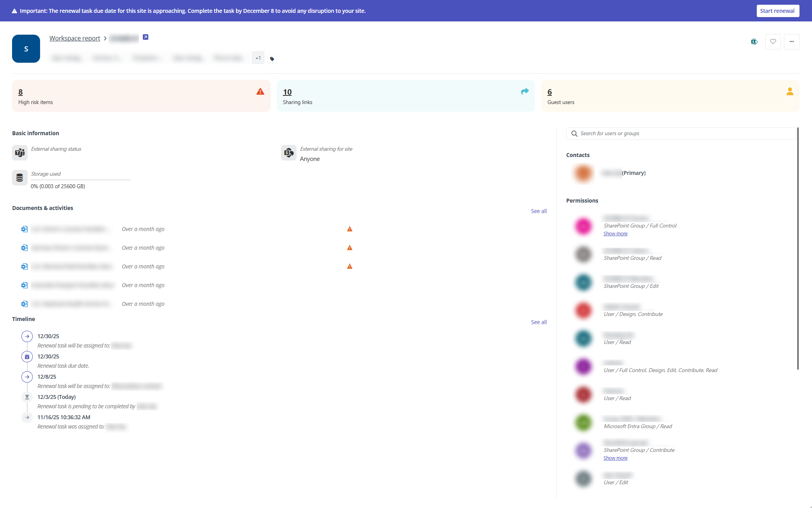
Task: Click the tag icon next to +1
Action: (272, 59)
